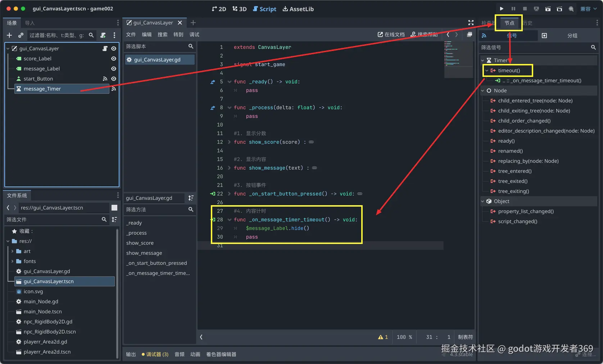Click the code minimap
The width and height of the screenshot is (603, 364).
click(x=458, y=60)
